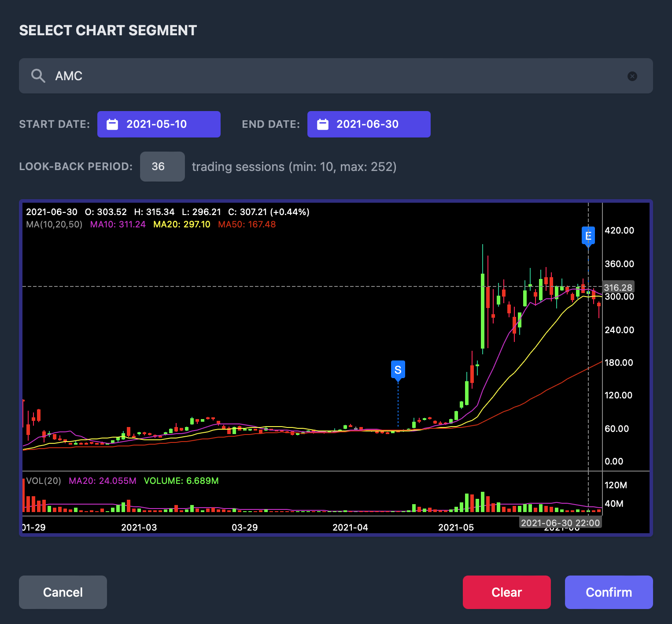Click the 2021-04 time axis label

click(350, 527)
